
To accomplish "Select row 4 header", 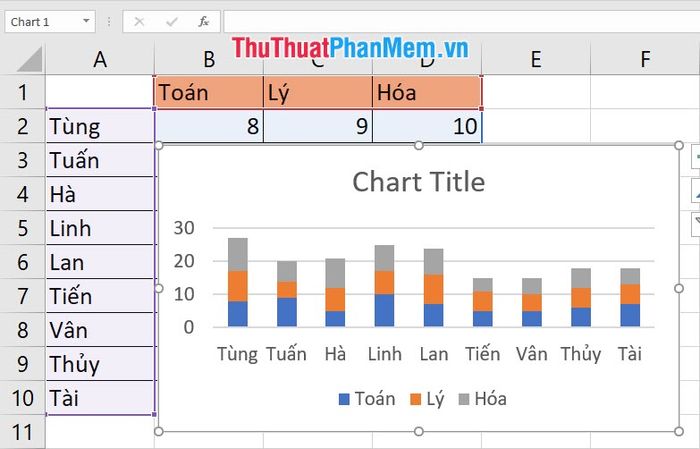I will click(x=22, y=194).
